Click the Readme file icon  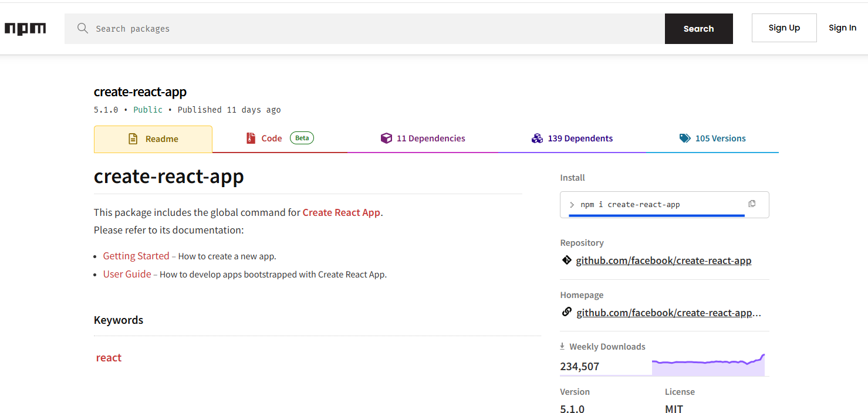coord(133,139)
